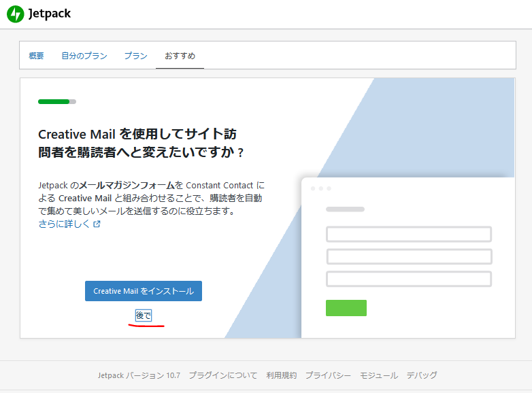Click the Jetpack wordmark text in the header
The height and width of the screenshot is (393, 532).
(x=50, y=14)
